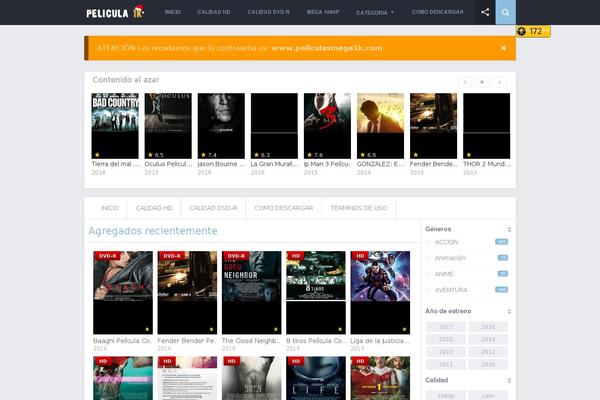Screen dimensions: 600x400
Task: Switch to COMO DESCARGAR tab below carousel
Action: (x=284, y=208)
